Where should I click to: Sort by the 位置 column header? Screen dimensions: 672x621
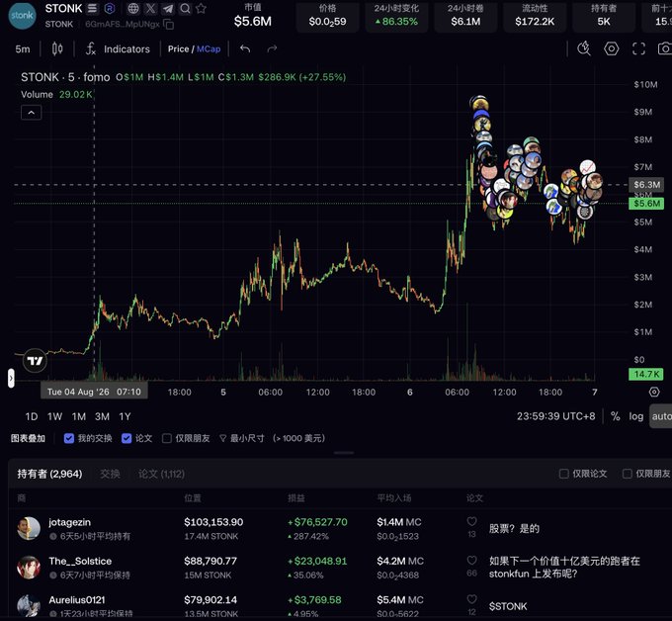coord(193,498)
